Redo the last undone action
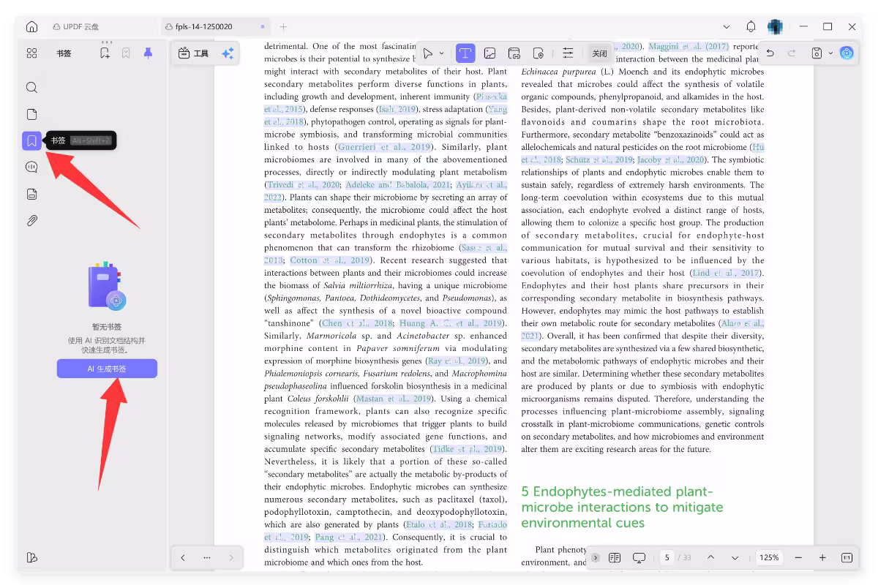This screenshot has width=878, height=588. 792,53
